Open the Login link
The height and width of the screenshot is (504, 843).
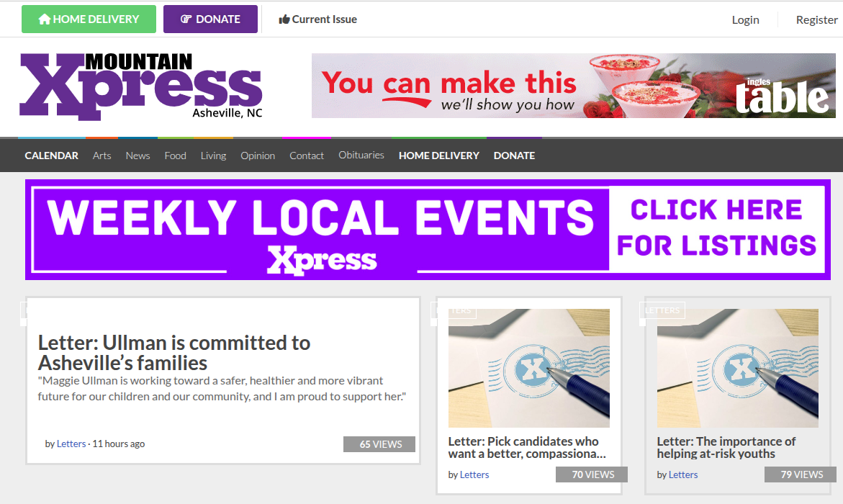(745, 20)
